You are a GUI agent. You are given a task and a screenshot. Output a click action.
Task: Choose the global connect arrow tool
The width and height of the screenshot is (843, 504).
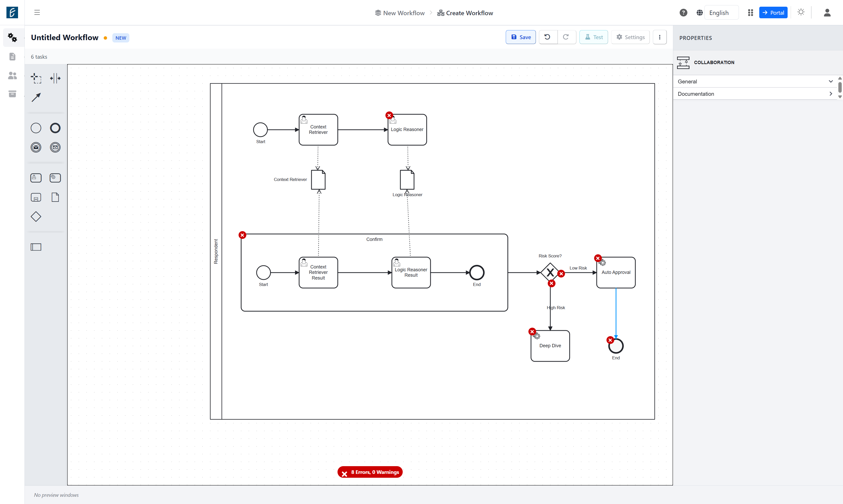pos(36,98)
